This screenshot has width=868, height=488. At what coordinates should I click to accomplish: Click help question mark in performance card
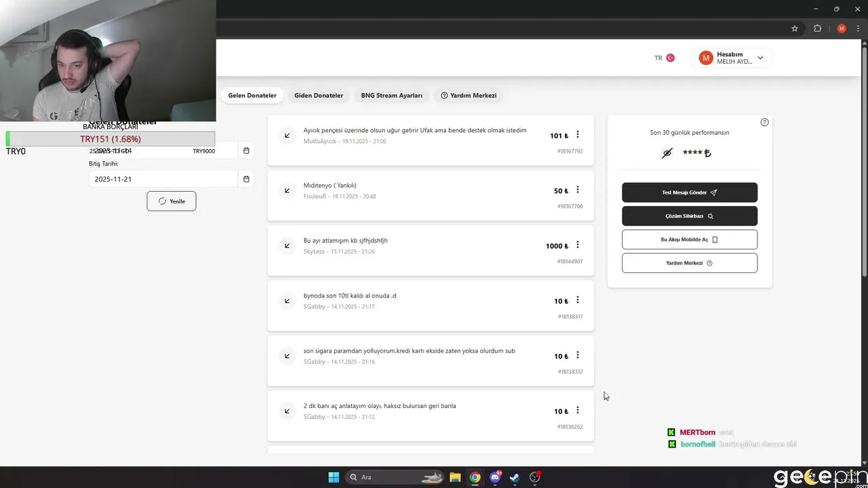(764, 123)
